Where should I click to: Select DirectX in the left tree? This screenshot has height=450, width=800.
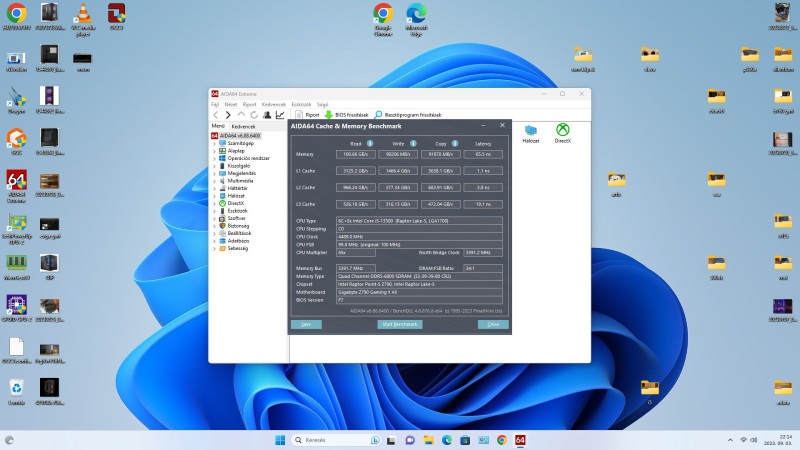point(232,203)
